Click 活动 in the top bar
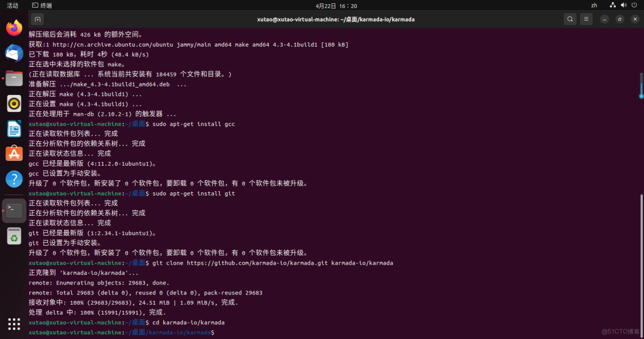 pos(13,5)
